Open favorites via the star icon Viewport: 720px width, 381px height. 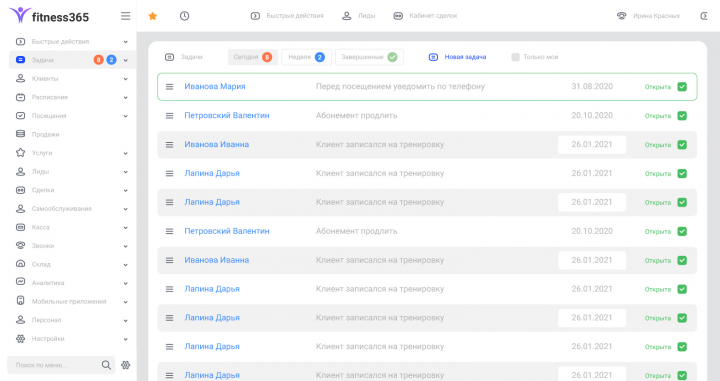pos(153,16)
